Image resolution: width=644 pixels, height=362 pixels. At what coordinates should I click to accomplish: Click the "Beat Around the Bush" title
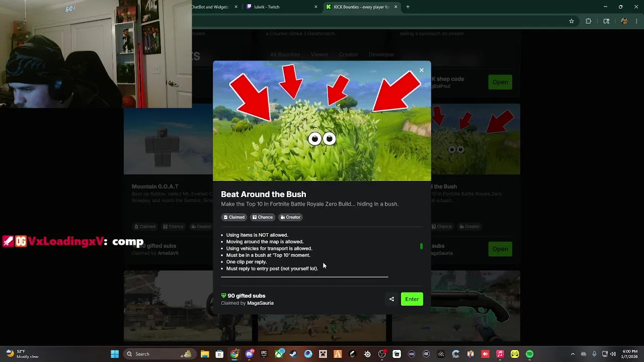(263, 194)
